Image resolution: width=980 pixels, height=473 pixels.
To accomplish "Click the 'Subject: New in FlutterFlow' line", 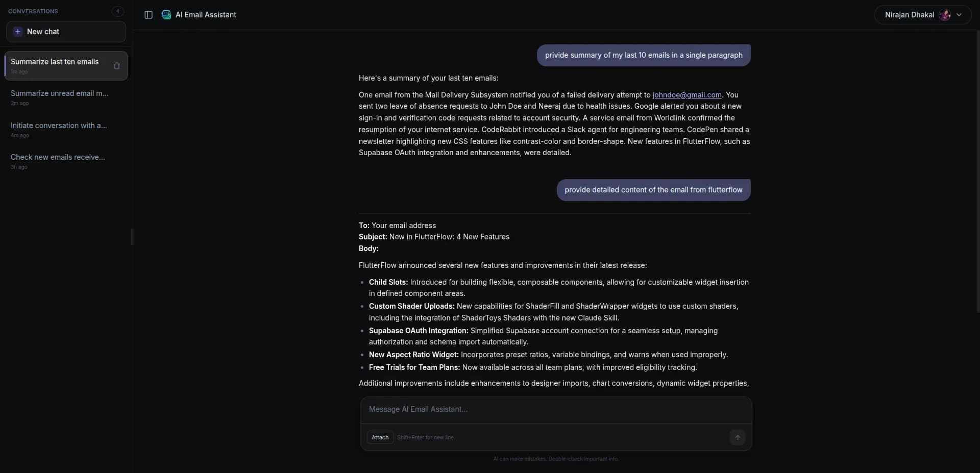I will (x=434, y=237).
